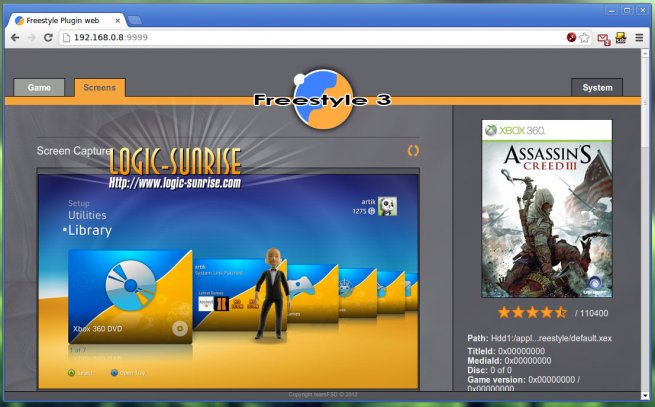
Task: Click the Assassin's Creed III cover art
Action: (547, 209)
